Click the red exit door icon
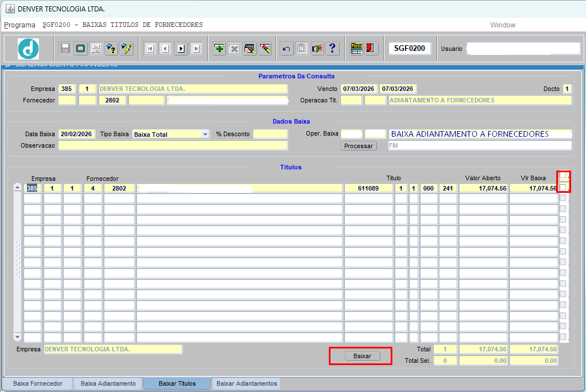The image size is (586, 392). tap(370, 49)
